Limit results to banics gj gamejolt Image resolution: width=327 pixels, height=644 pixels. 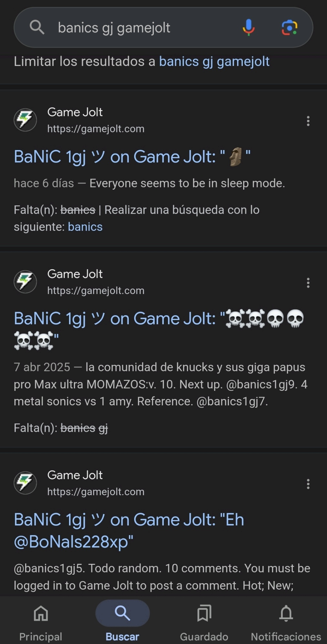pos(214,62)
